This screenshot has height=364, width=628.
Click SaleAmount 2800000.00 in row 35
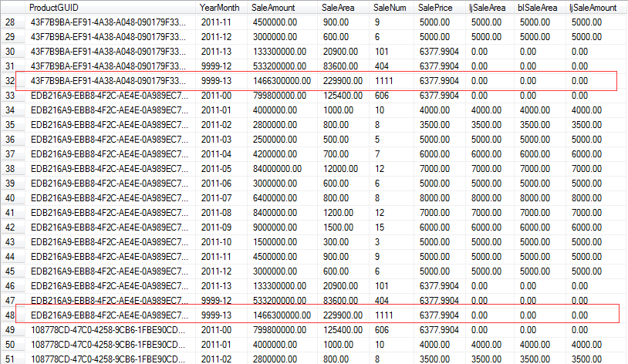(x=275, y=125)
